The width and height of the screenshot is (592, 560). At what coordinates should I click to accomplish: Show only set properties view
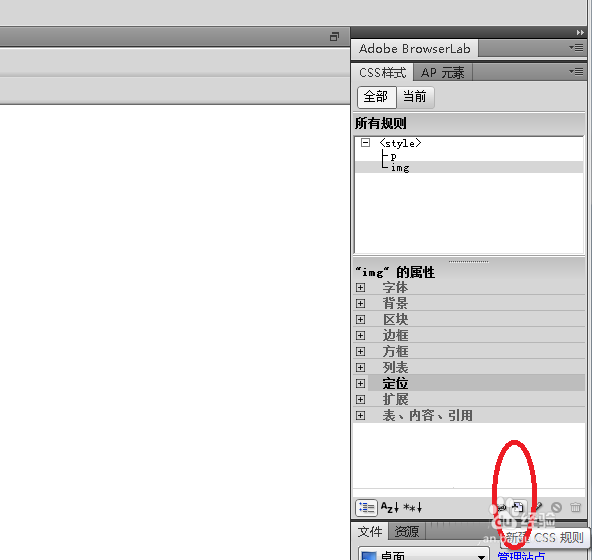click(412, 508)
